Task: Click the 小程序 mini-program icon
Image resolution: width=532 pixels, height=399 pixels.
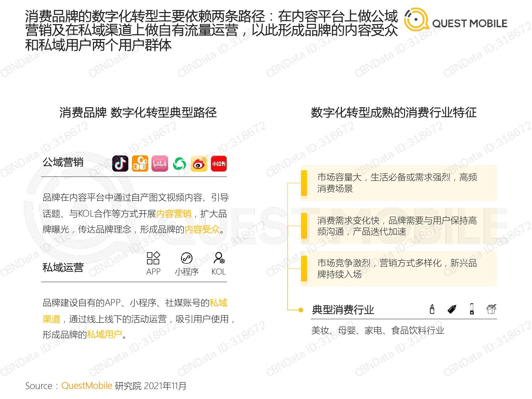Action: click(187, 258)
